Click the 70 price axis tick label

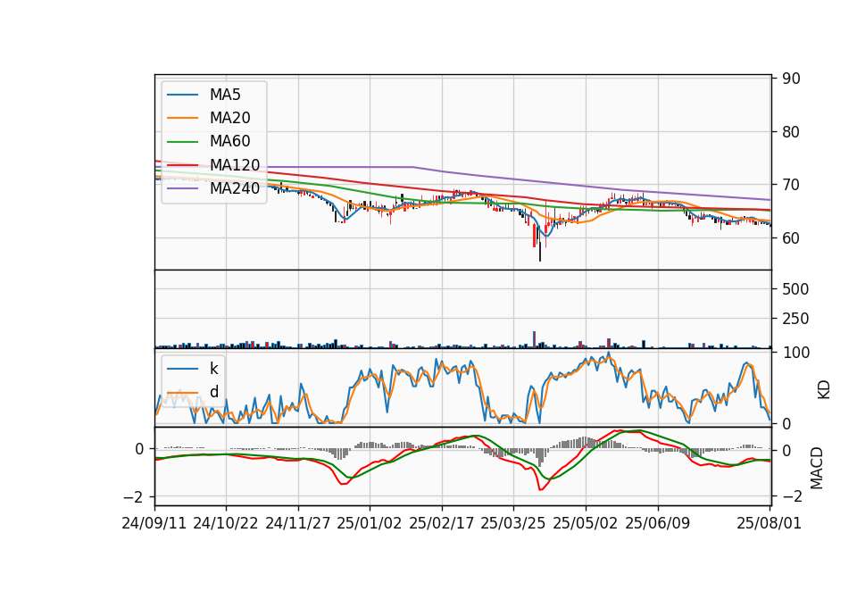[x=791, y=185]
